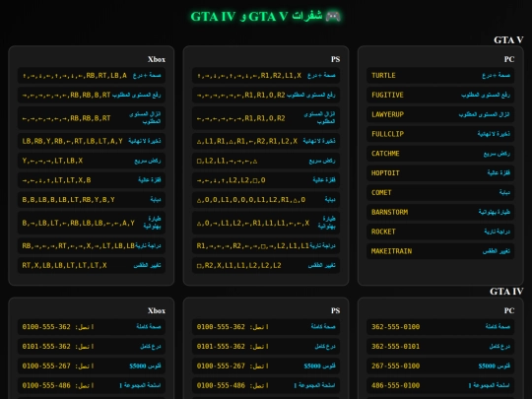This screenshot has width=532, height=399.
Task: Click the Xbox code ending LT,LT,X,B
Action: click(56, 180)
